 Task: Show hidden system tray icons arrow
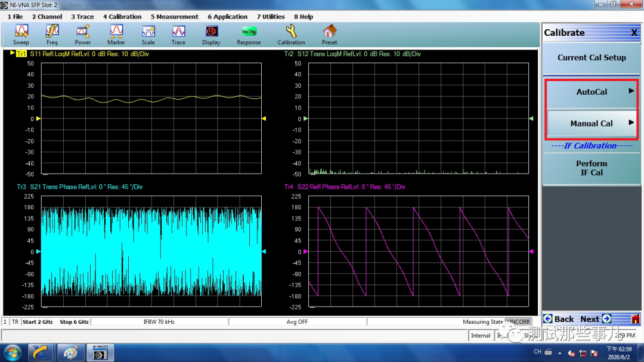click(560, 353)
